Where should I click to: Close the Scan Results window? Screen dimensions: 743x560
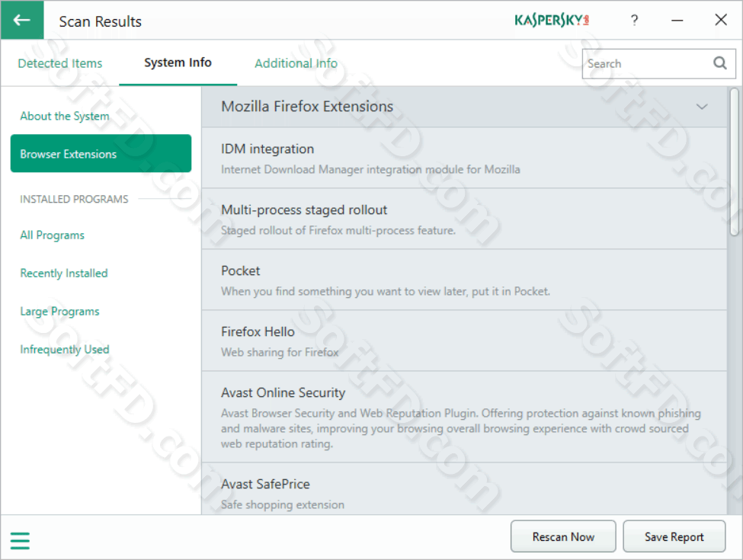click(x=721, y=20)
